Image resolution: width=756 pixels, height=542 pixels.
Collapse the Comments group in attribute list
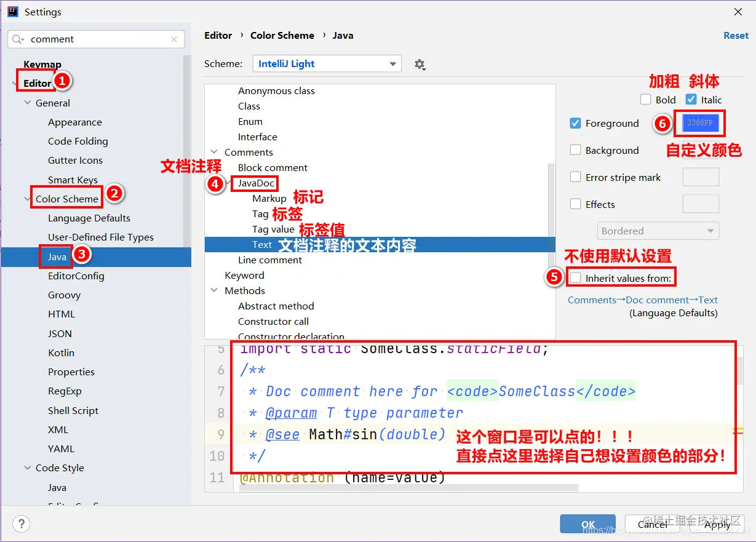214,152
